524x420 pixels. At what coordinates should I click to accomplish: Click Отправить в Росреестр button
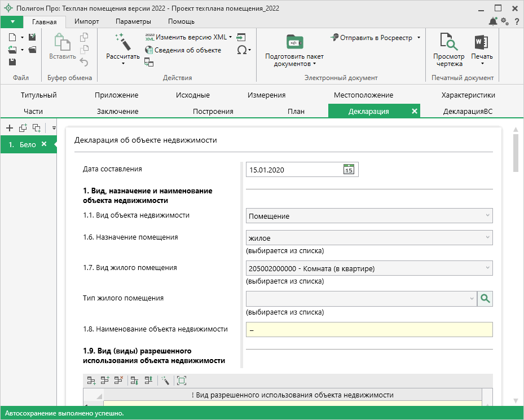click(x=375, y=38)
